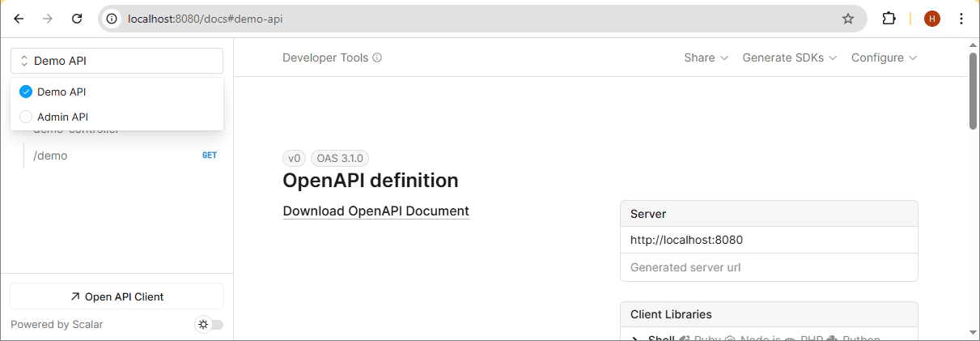980x341 pixels.
Task: Click the address bar URL
Action: point(206,19)
